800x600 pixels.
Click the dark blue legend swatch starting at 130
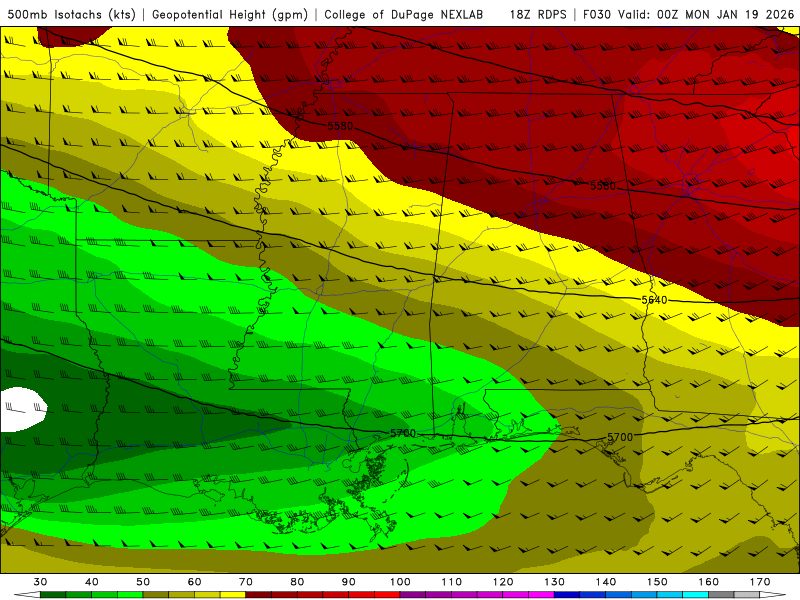[x=567, y=595]
